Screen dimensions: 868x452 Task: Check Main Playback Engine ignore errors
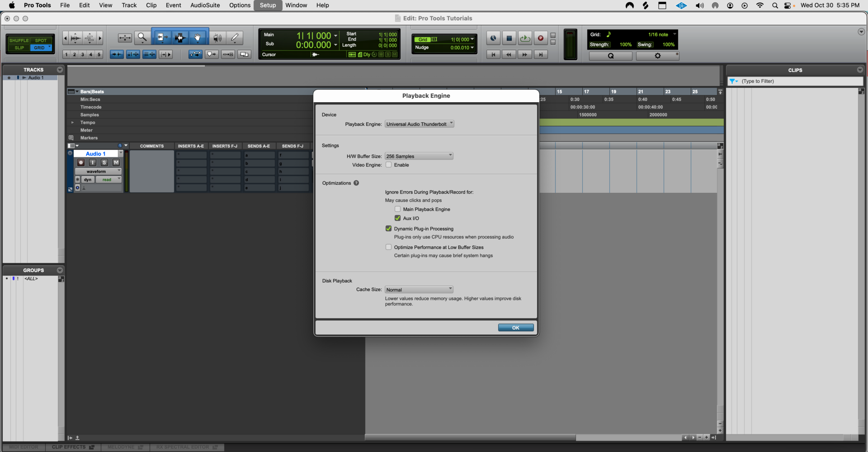coord(397,209)
